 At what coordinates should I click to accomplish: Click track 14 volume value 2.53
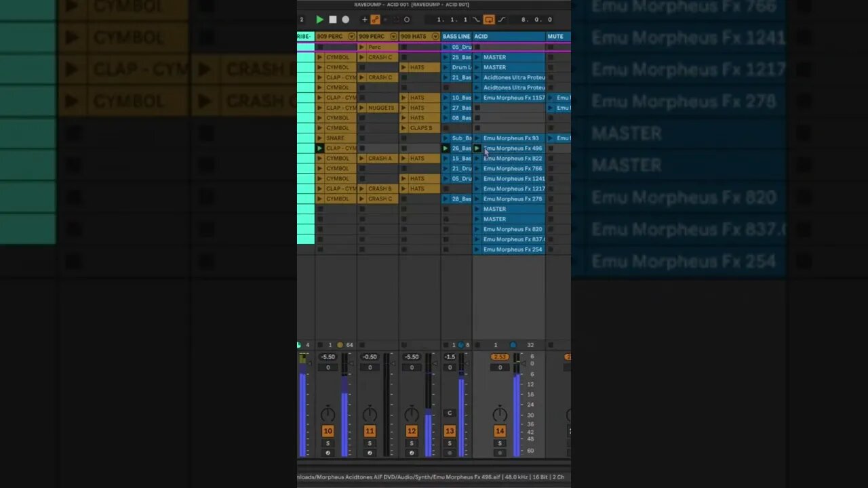(x=500, y=357)
